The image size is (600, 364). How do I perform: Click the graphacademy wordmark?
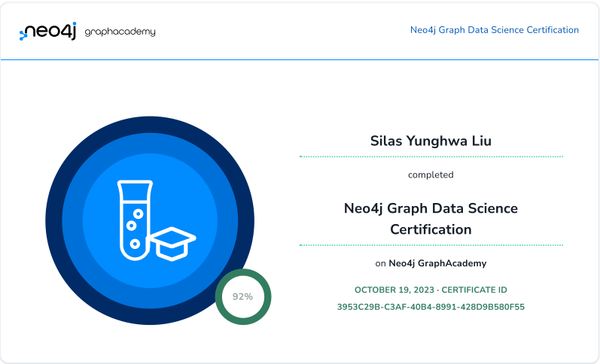point(120,32)
